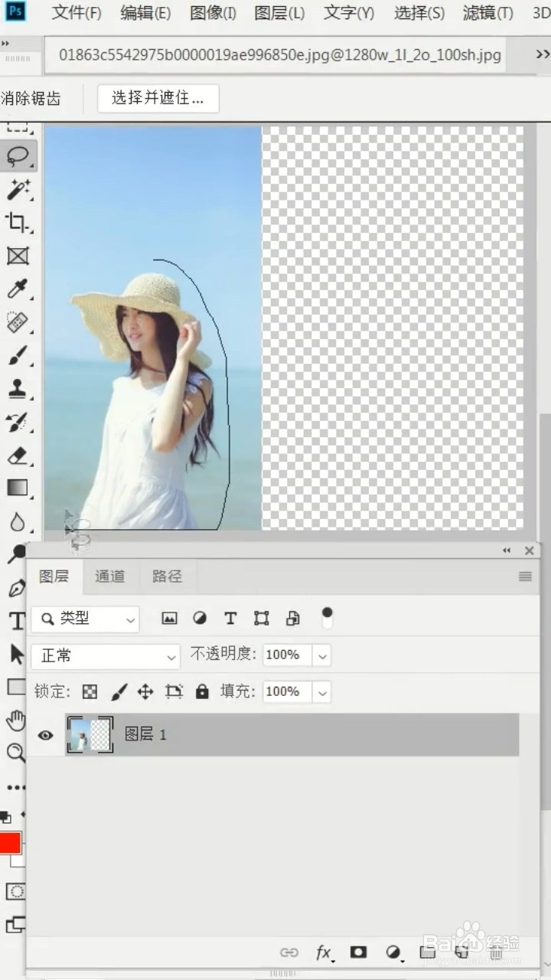
Task: Lock transparent pixels
Action: tap(90, 692)
